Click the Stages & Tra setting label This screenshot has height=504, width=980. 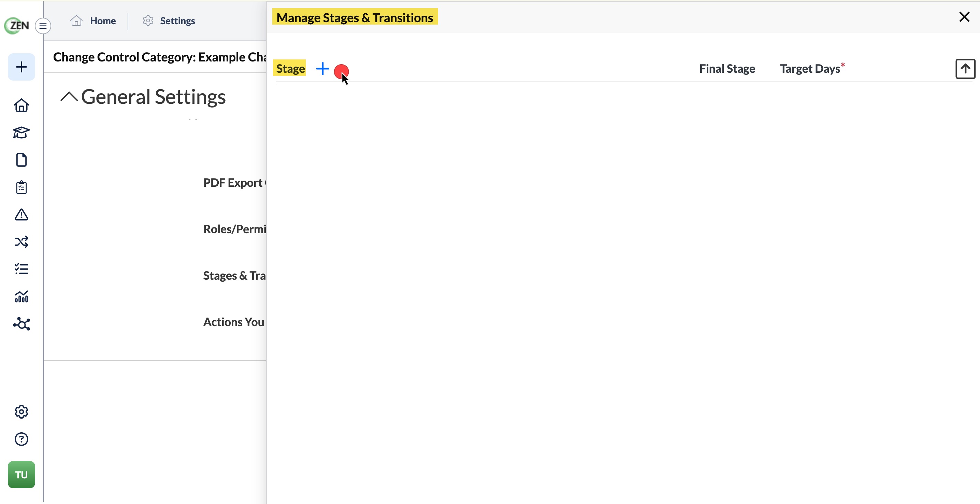[x=235, y=276]
